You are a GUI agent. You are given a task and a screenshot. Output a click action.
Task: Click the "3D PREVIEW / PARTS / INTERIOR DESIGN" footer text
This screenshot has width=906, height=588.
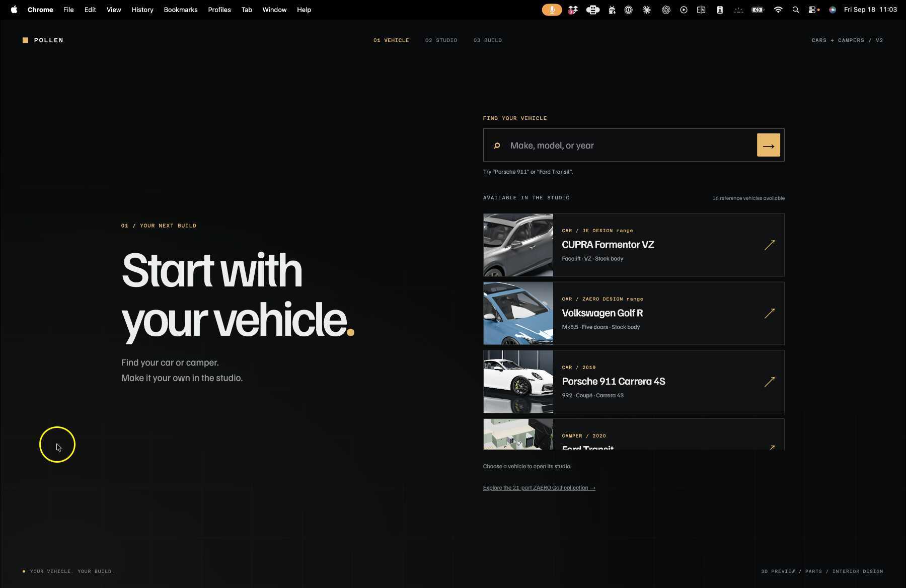pos(822,571)
